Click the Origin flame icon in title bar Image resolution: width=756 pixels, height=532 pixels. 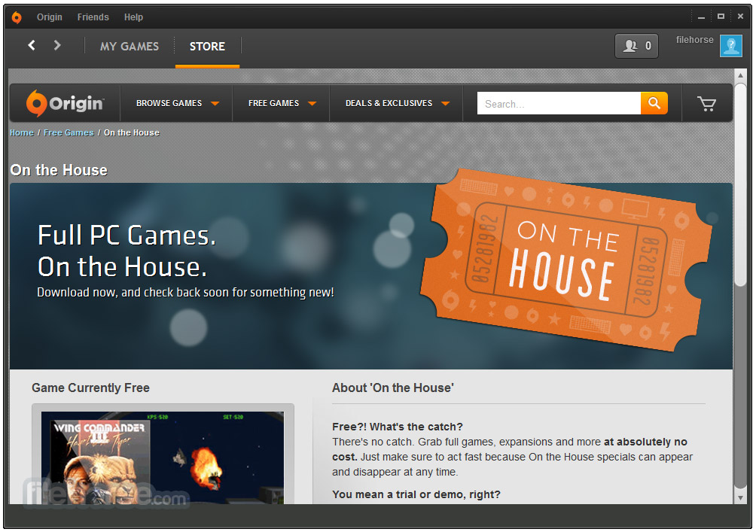[17, 17]
